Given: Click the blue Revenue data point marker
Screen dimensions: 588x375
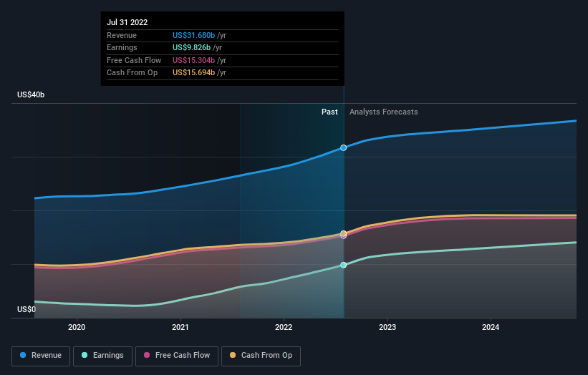Looking at the screenshot, I should [344, 147].
